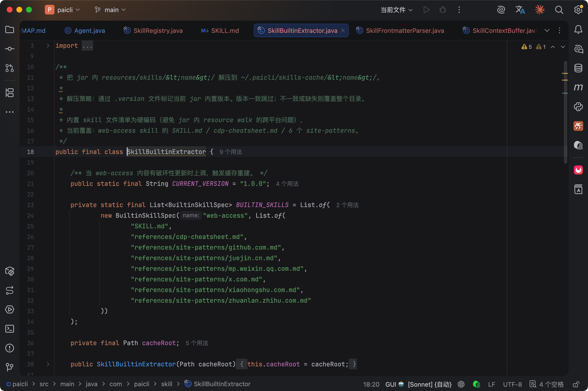
Task: Switch to the SkillFrontmatterParser.java tab
Action: tap(400, 30)
